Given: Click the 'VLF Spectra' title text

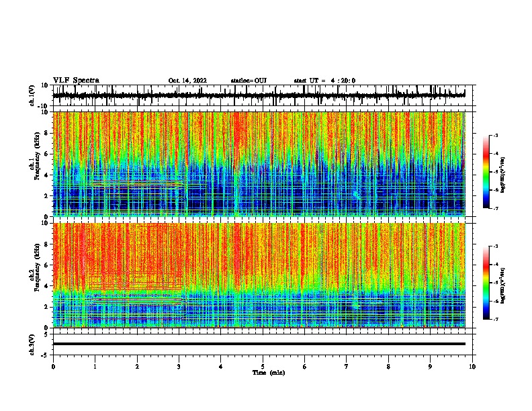Looking at the screenshot, I should coord(76,81).
